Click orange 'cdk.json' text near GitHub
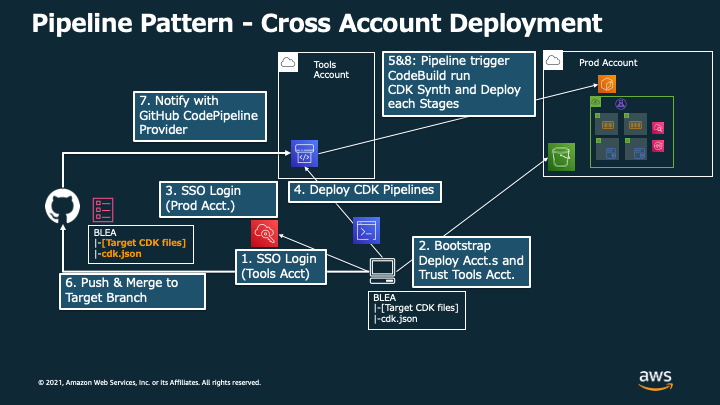Screen dimensions: 720x405 121,254
